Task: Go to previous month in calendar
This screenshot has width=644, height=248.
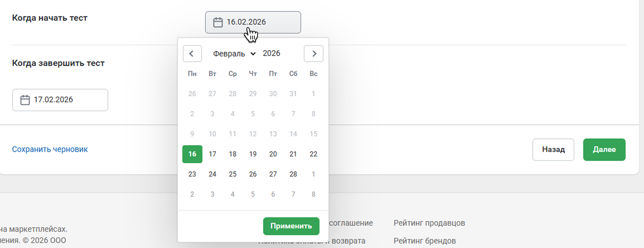Action: pos(192,54)
